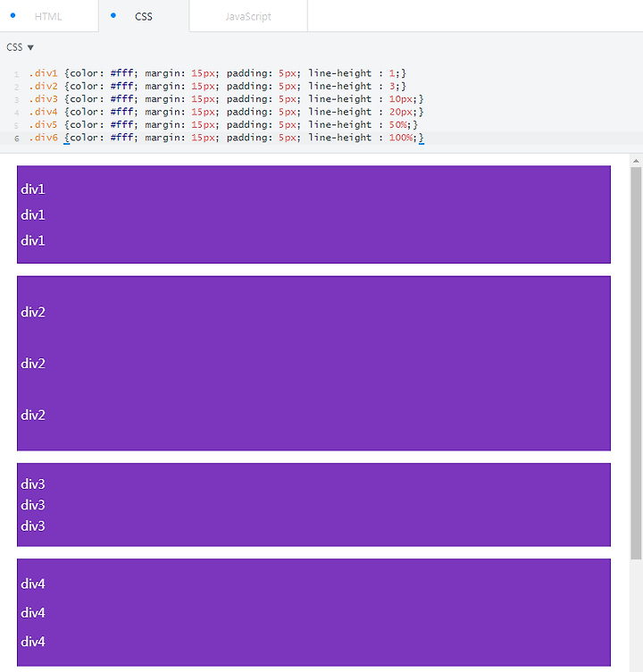Screen dimensions: 643x672
Task: Click the .div4 selector in line 4
Action: 43,112
